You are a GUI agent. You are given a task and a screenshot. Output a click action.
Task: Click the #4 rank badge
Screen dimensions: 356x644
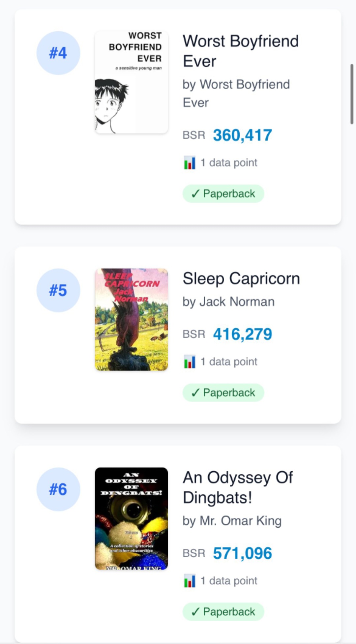pos(58,53)
